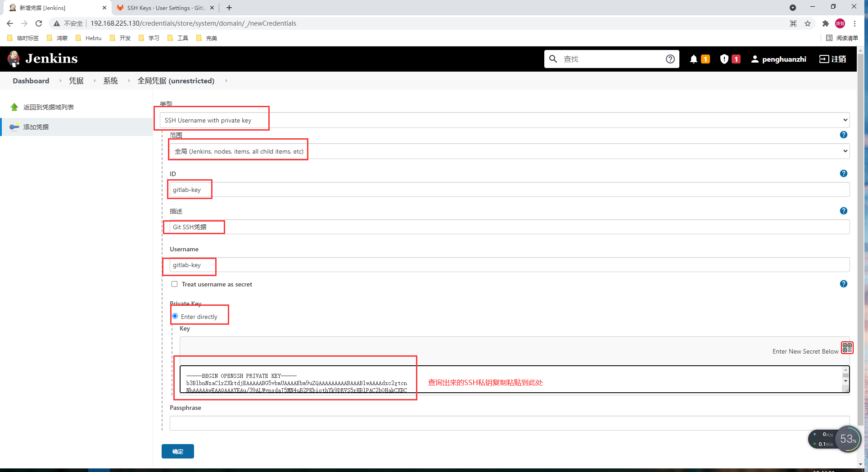Image resolution: width=868 pixels, height=472 pixels.
Task: Click the 确定 confirm button
Action: (x=178, y=451)
